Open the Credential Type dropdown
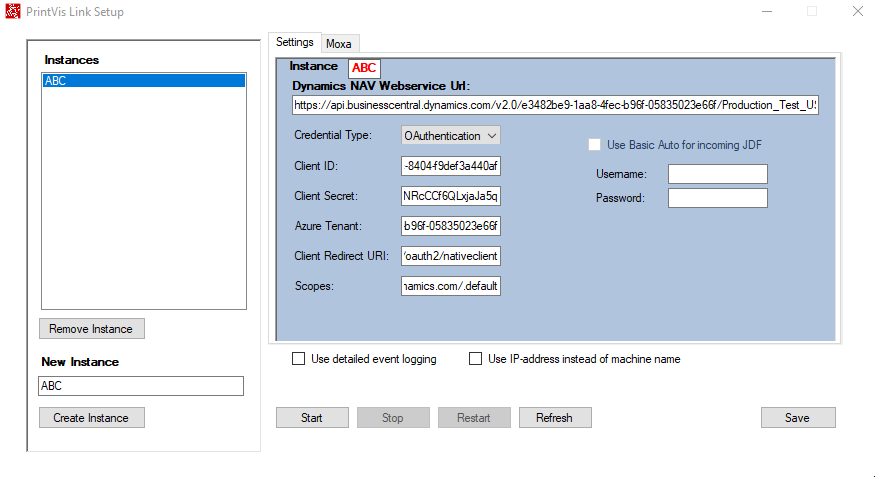 pyautogui.click(x=450, y=135)
